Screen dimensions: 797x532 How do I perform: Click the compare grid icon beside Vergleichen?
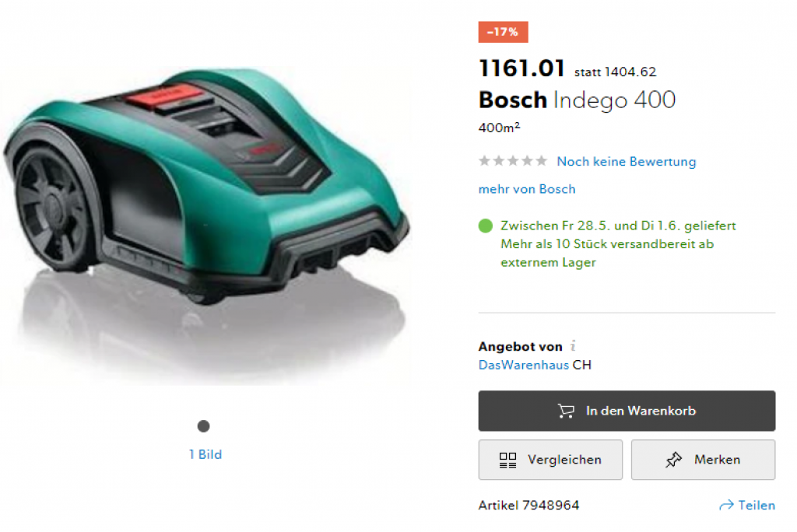pyautogui.click(x=507, y=460)
